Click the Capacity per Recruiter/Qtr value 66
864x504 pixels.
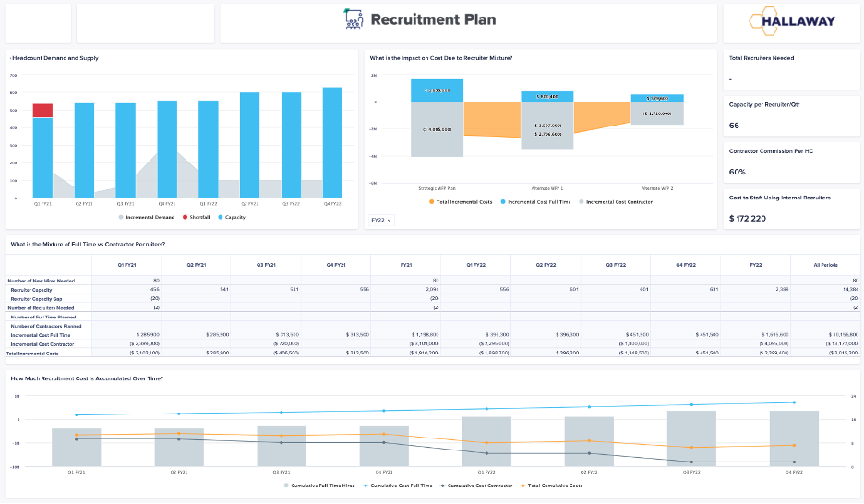tap(735, 125)
